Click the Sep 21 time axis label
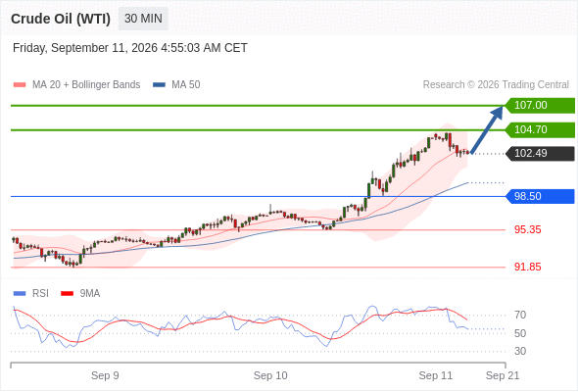This screenshot has width=578, height=392. pyautogui.click(x=503, y=375)
